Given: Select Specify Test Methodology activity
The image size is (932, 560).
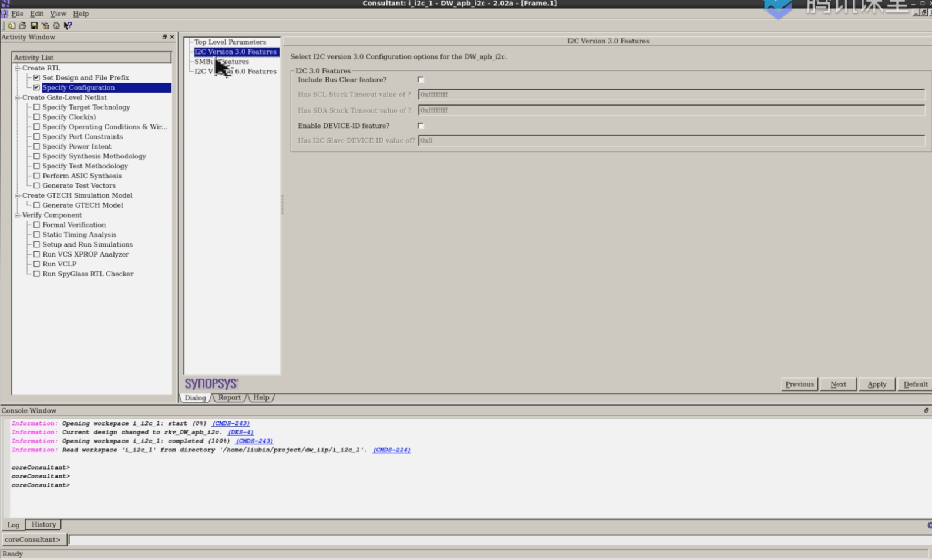Looking at the screenshot, I should [85, 166].
